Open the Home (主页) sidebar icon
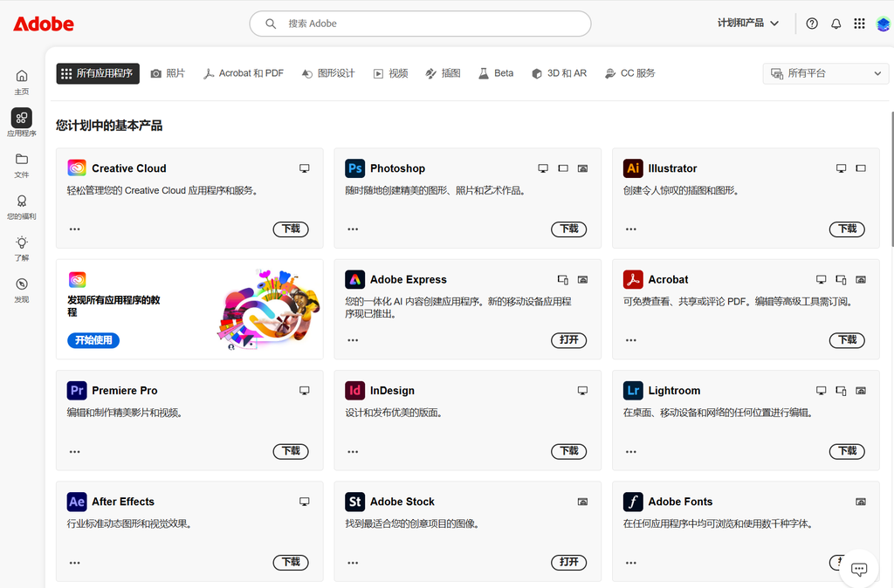The width and height of the screenshot is (894, 588). tap(22, 76)
